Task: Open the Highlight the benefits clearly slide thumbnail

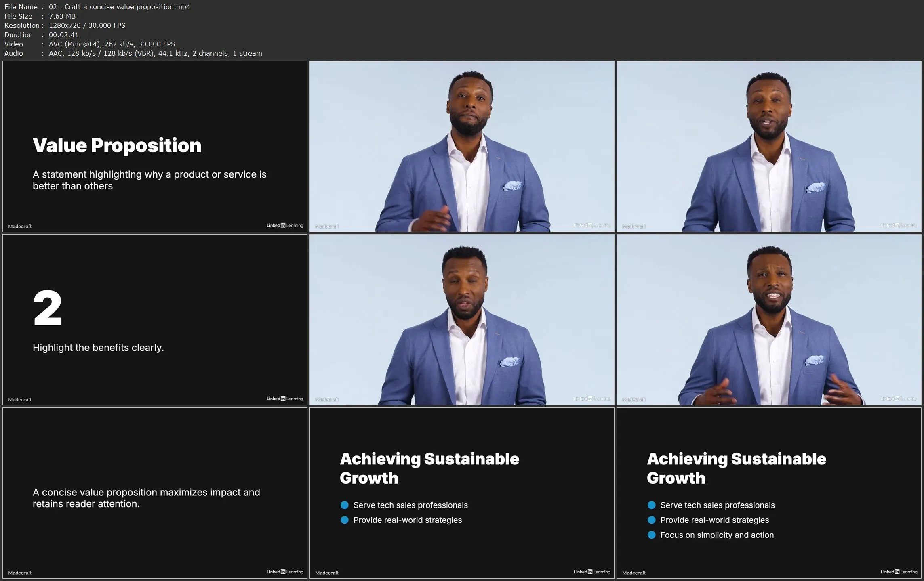Action: tap(155, 320)
